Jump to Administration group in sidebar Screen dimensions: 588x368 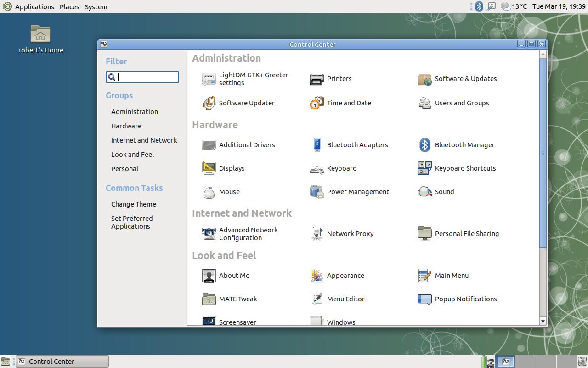click(x=135, y=112)
